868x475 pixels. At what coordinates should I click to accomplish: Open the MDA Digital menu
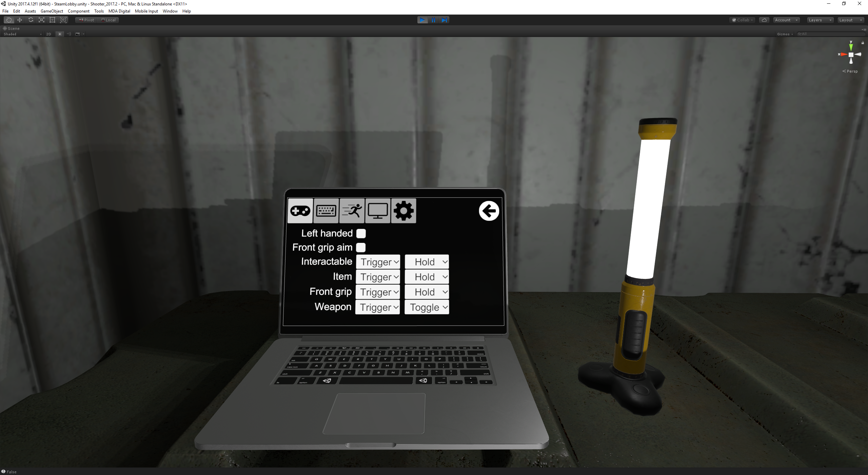(x=119, y=11)
